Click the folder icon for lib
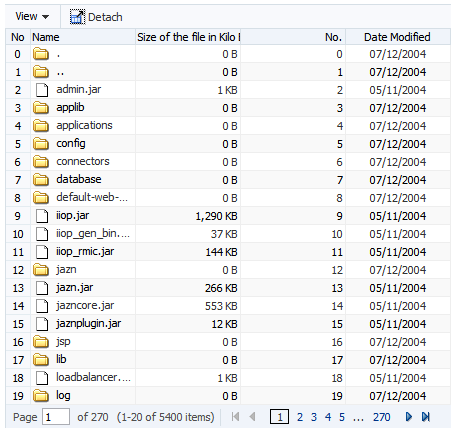The image size is (451, 428). tap(41, 360)
